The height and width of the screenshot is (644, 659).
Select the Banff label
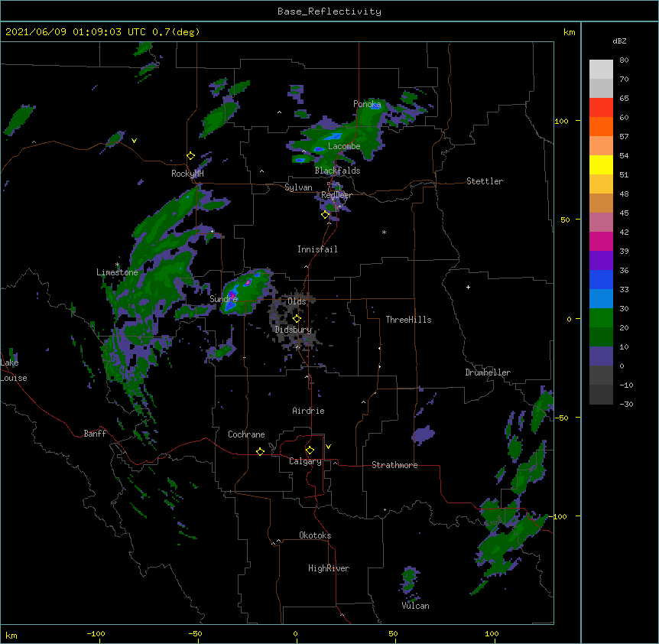95,434
